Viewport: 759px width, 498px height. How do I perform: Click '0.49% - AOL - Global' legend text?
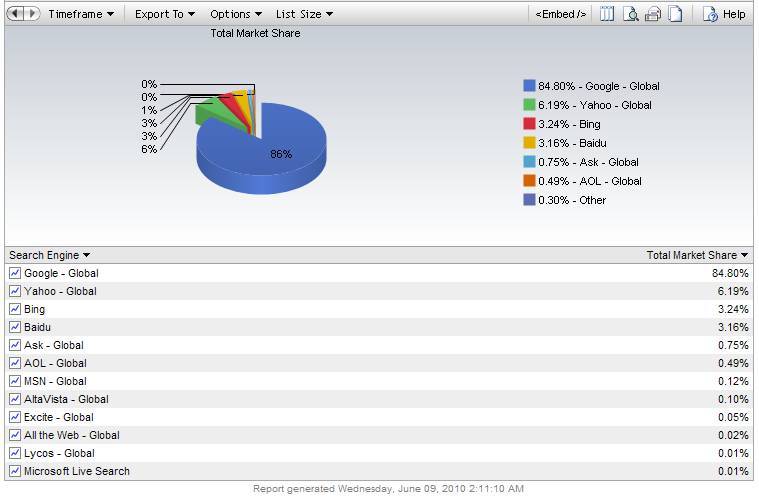tap(590, 181)
